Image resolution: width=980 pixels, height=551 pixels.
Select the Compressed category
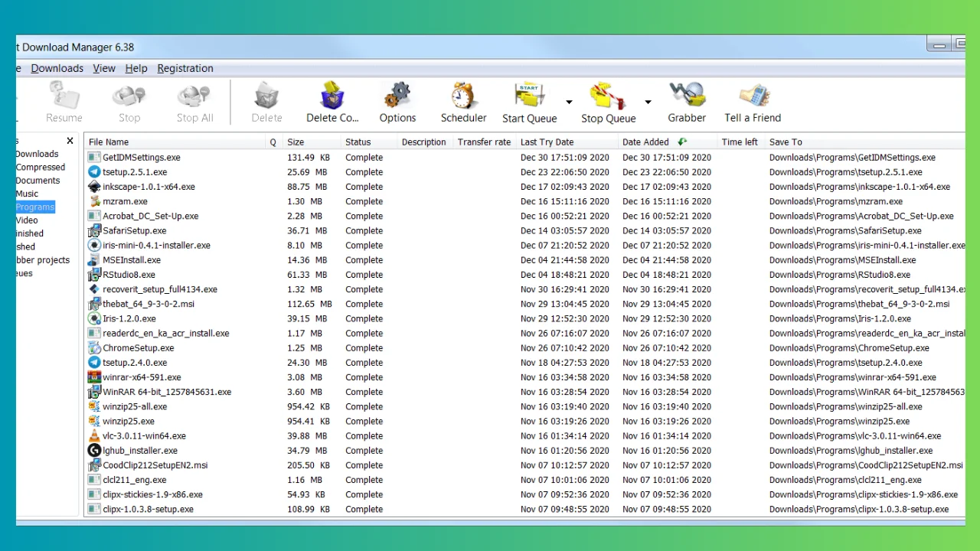pyautogui.click(x=41, y=167)
